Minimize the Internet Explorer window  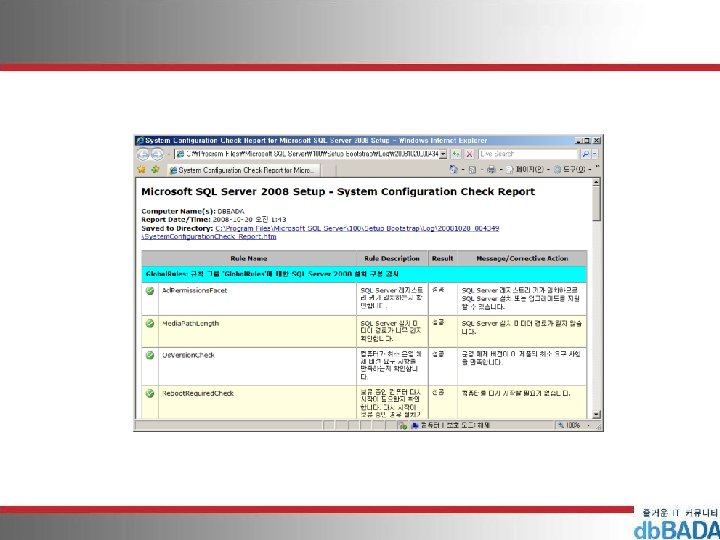578,141
